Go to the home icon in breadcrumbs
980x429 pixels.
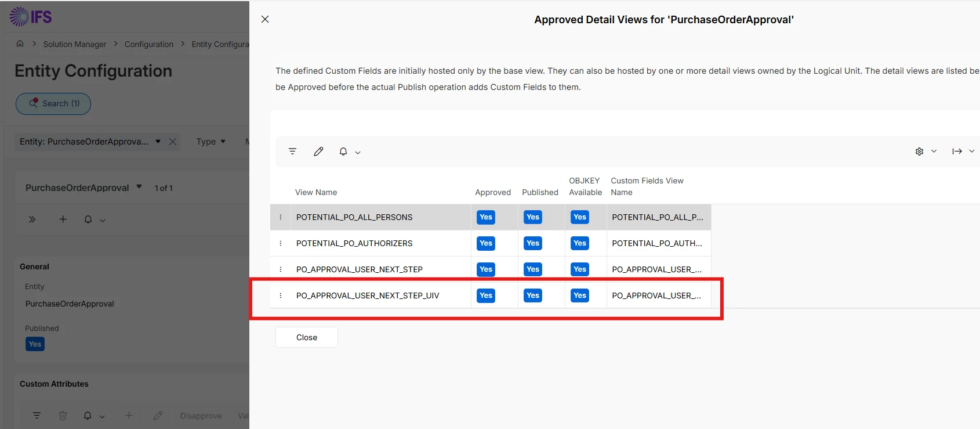[x=20, y=44]
